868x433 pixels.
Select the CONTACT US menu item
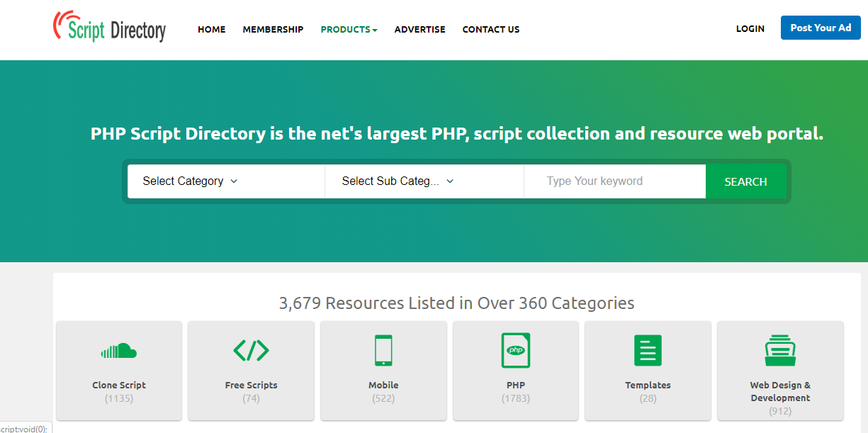click(x=491, y=29)
